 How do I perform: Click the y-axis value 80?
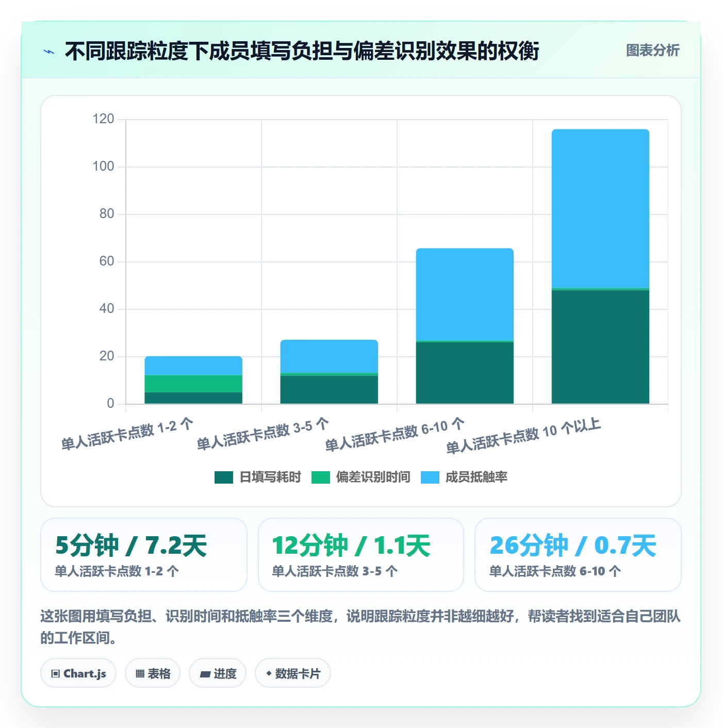pyautogui.click(x=107, y=214)
